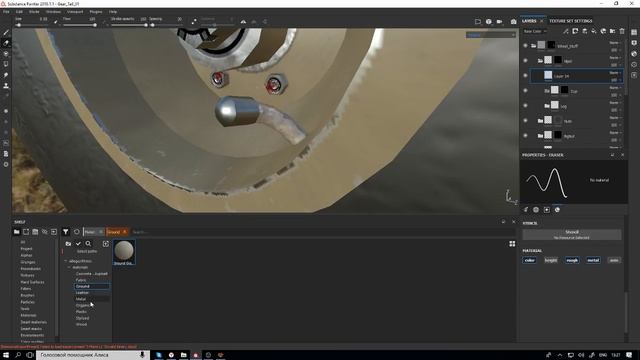Open the Edit menu
This screenshot has width=640, height=360.
tap(19, 12)
